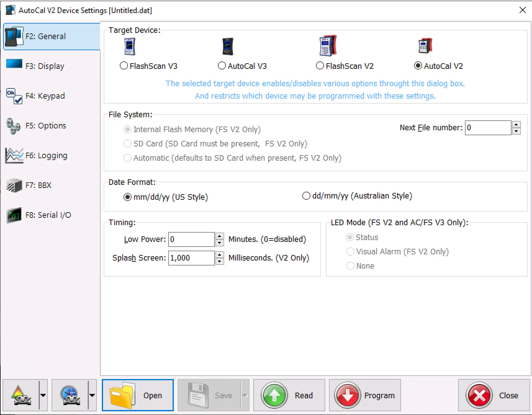Increase the Low Power minutes value
Screen dimensions: 532x415
click(219, 236)
